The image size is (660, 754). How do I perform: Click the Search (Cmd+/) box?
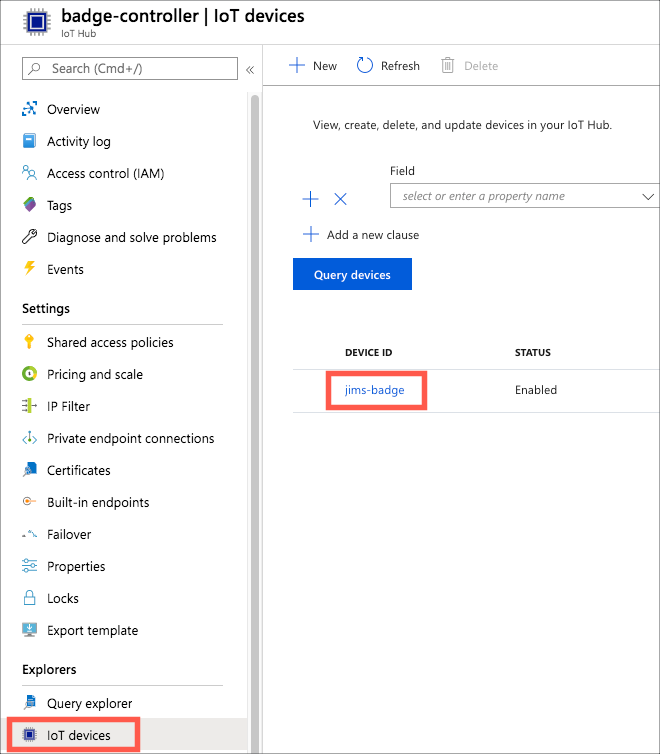[130, 68]
